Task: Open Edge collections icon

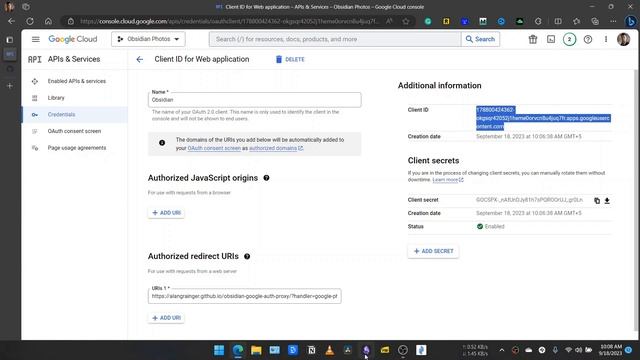Action: pos(595,21)
